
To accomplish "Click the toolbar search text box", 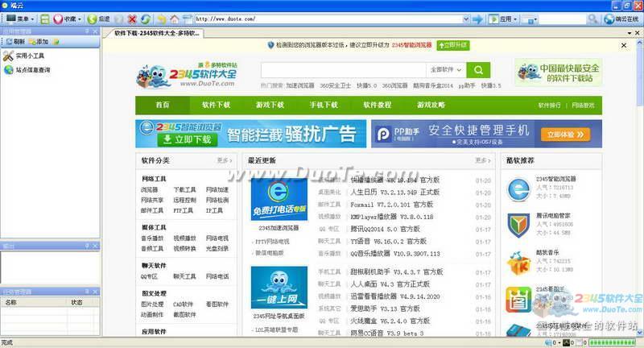I will point(562,19).
